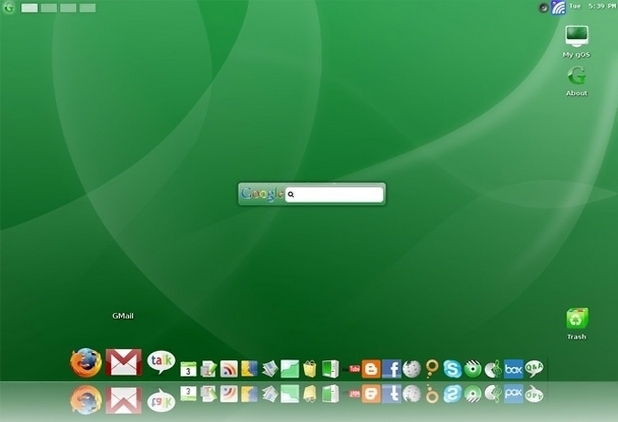This screenshot has width=618, height=422.
Task: Click the magnifier icon in search box
Action: click(291, 194)
